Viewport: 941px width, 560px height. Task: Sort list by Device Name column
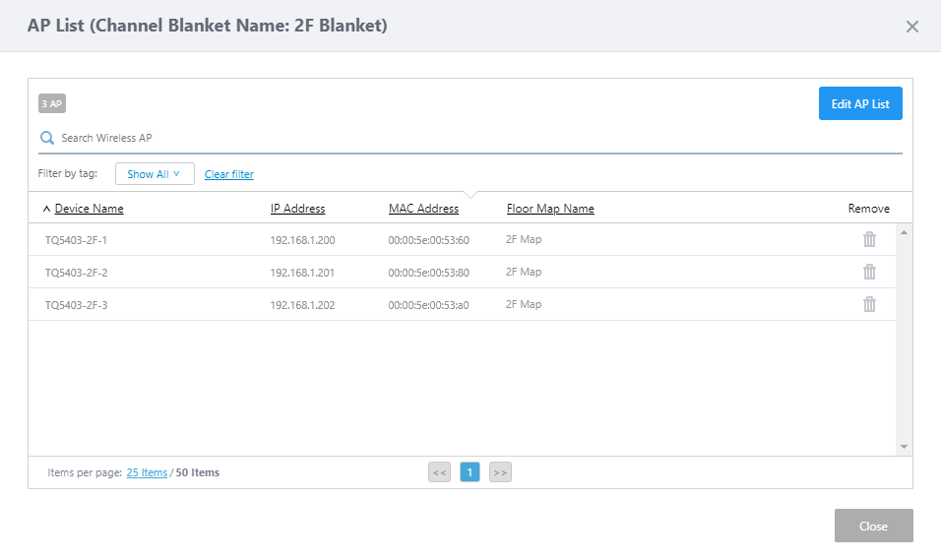point(89,209)
